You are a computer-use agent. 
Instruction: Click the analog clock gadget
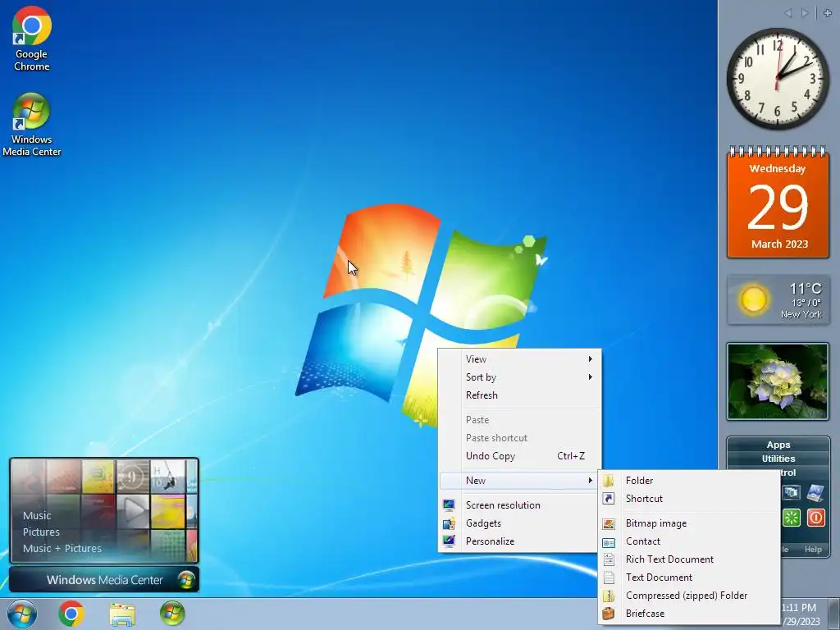778,78
